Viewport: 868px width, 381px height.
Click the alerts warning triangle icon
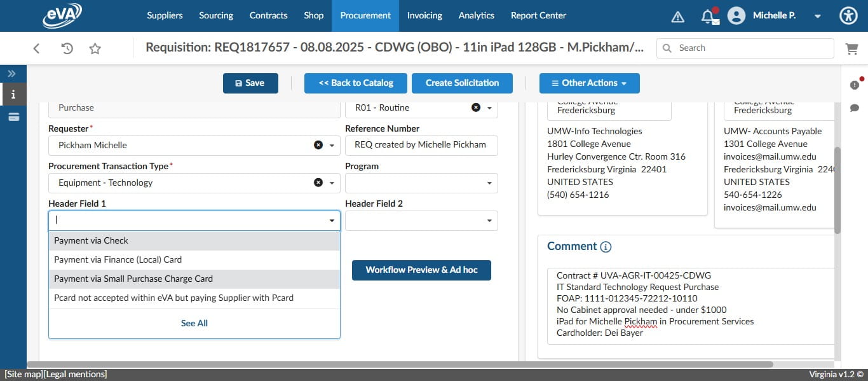click(x=677, y=15)
